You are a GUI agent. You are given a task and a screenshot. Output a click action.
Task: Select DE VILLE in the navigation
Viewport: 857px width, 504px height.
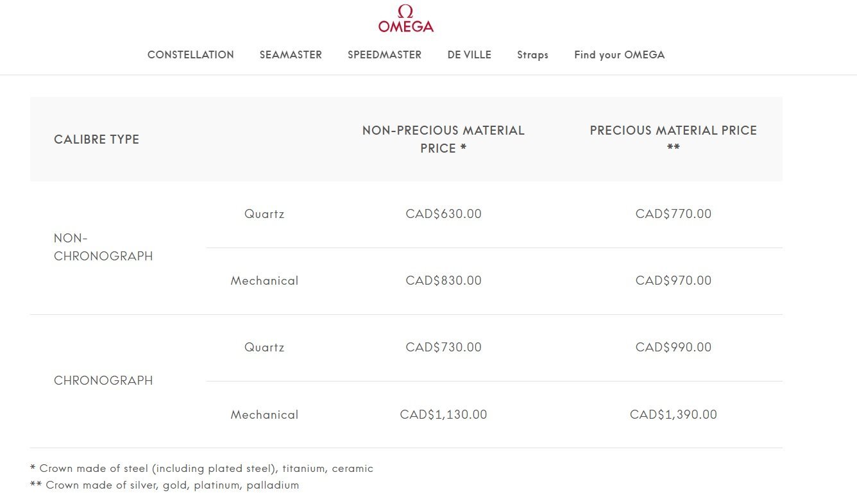(469, 55)
